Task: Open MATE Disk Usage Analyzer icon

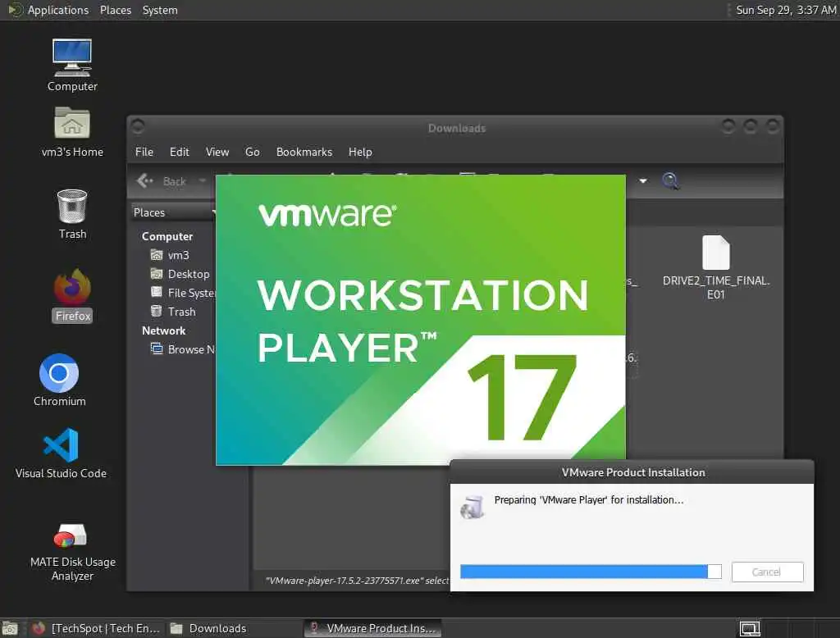Action: tap(71, 535)
